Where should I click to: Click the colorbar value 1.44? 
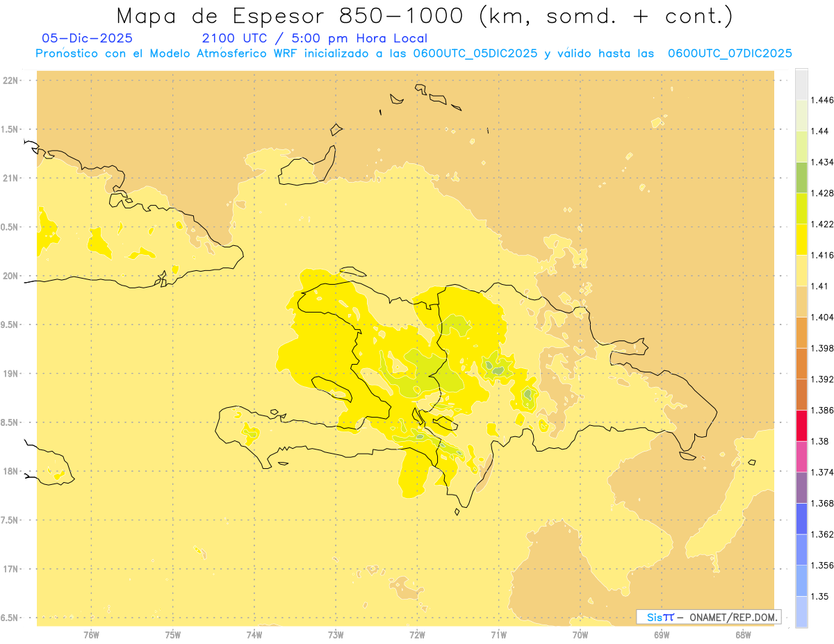pos(821,131)
